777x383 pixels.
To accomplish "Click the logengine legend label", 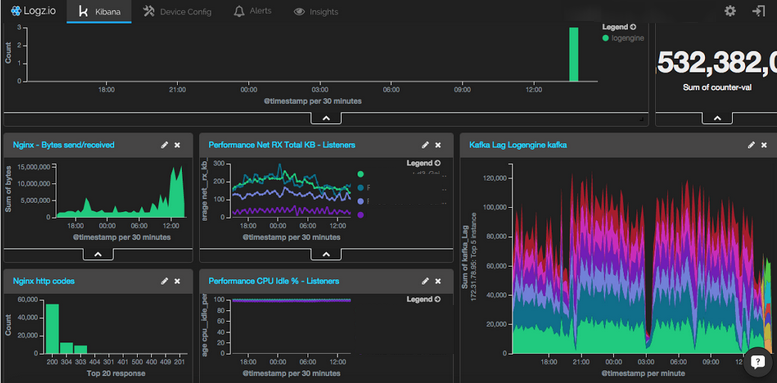I will [x=627, y=38].
